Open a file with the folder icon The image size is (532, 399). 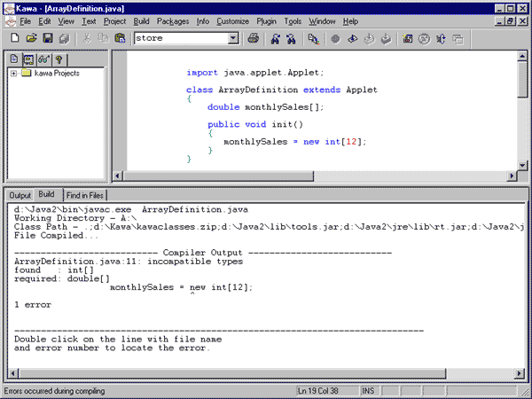(31, 38)
